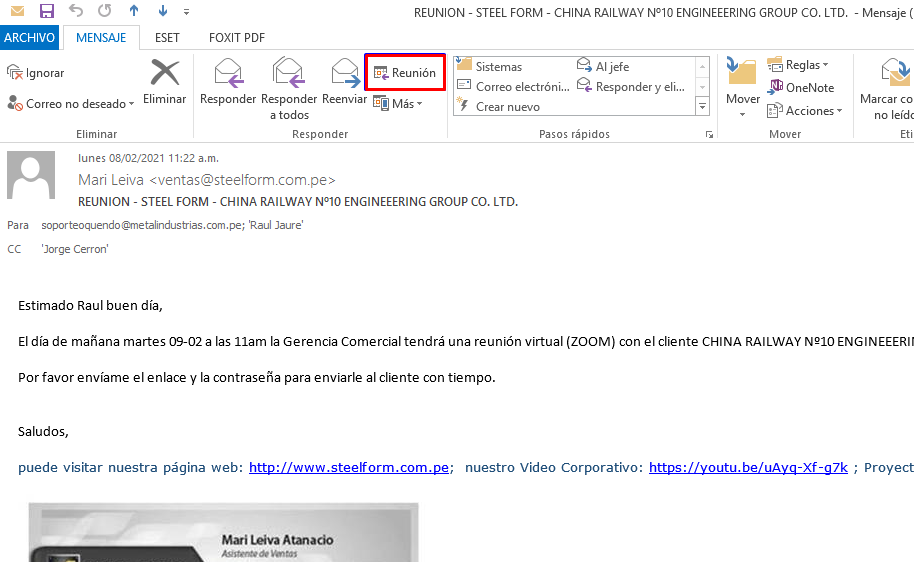The width and height of the screenshot is (914, 562).
Task: Select Al jefe quick step
Action: [x=603, y=66]
